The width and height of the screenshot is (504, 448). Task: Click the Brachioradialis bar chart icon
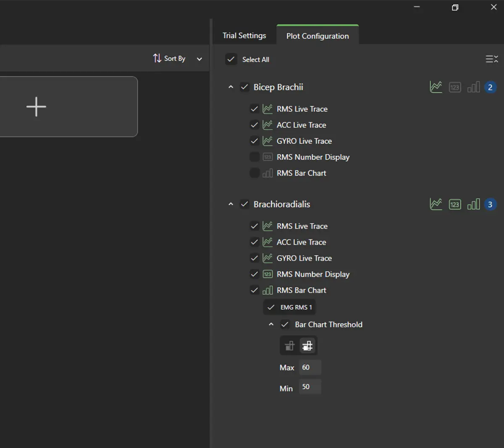tap(473, 204)
